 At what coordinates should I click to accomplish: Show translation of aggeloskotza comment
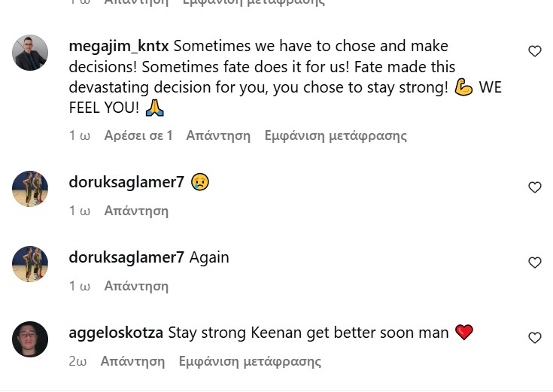coord(250,361)
